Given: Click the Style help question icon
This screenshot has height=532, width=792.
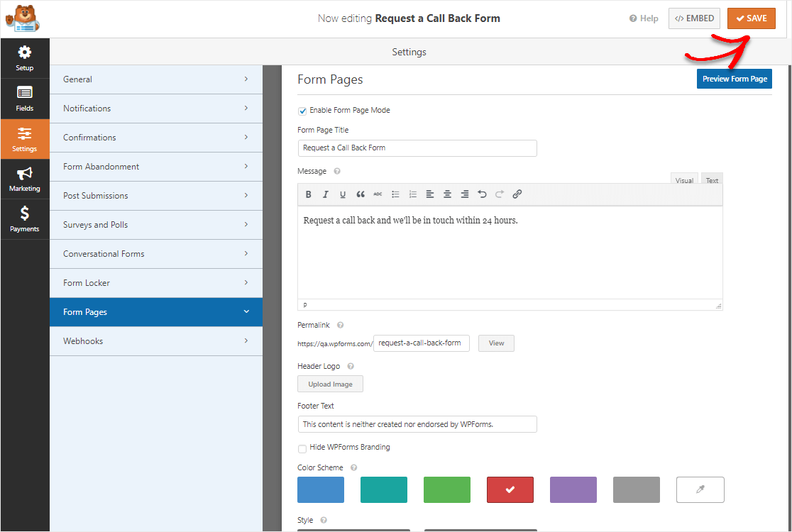Looking at the screenshot, I should pos(324,520).
